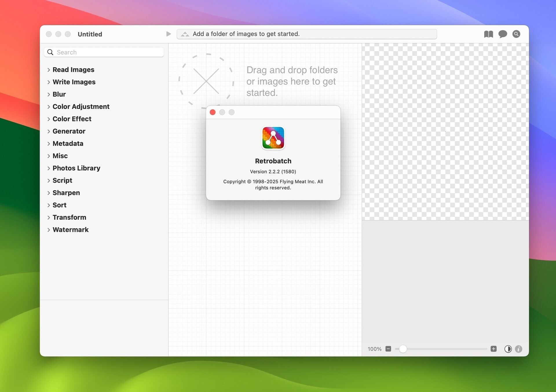556x392 pixels.
Task: Click inside the sidebar Search field
Action: pyautogui.click(x=87, y=52)
